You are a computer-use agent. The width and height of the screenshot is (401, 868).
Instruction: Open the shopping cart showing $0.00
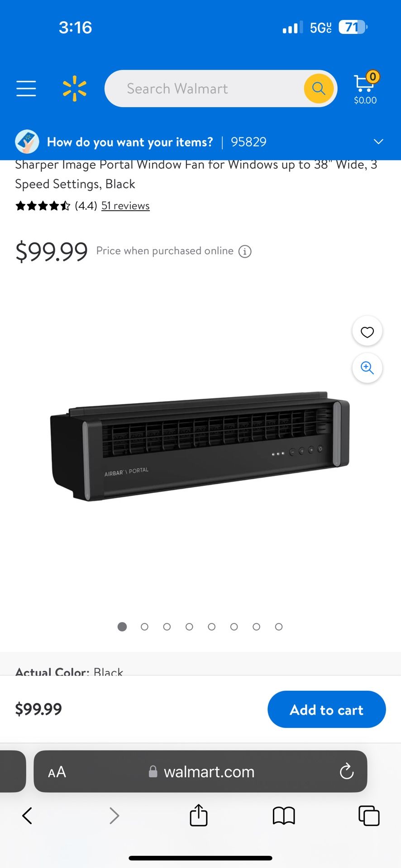pyautogui.click(x=366, y=88)
